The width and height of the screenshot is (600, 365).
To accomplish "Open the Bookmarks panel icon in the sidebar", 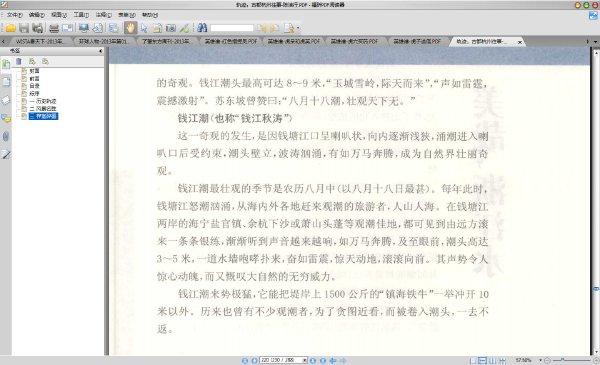I will (x=6, y=64).
